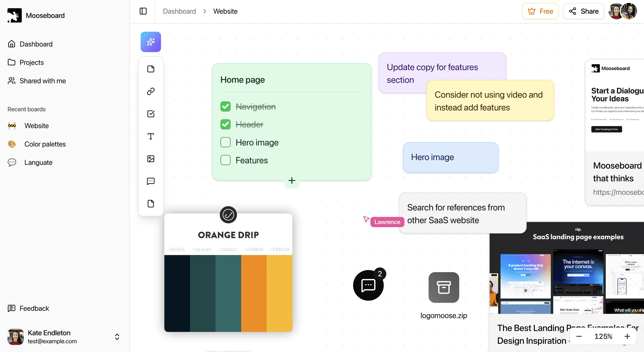Click the Share button
The height and width of the screenshot is (352, 644).
pyautogui.click(x=583, y=11)
